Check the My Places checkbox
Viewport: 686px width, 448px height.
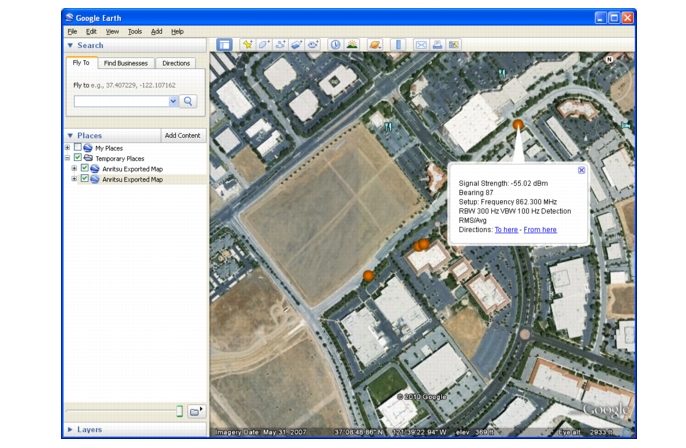point(78,148)
